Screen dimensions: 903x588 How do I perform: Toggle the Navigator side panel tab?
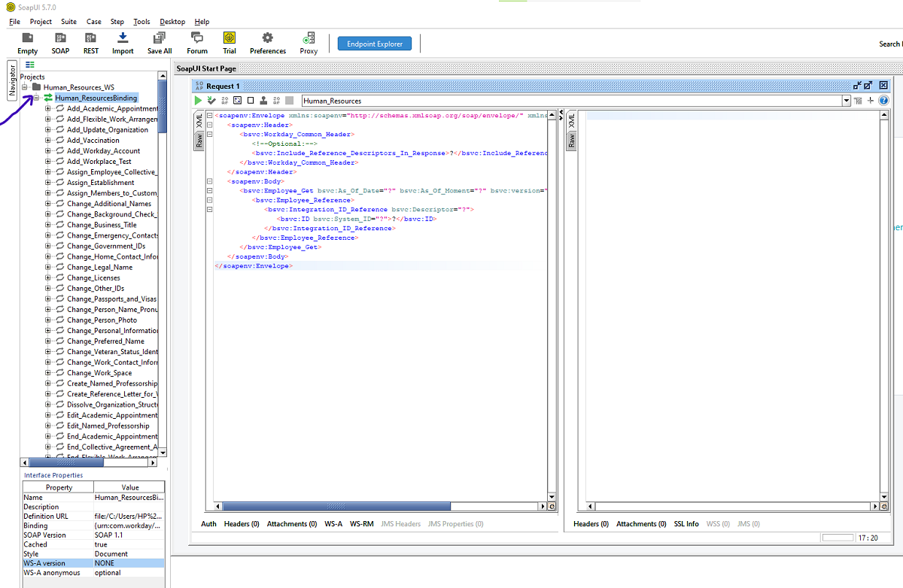click(12, 80)
